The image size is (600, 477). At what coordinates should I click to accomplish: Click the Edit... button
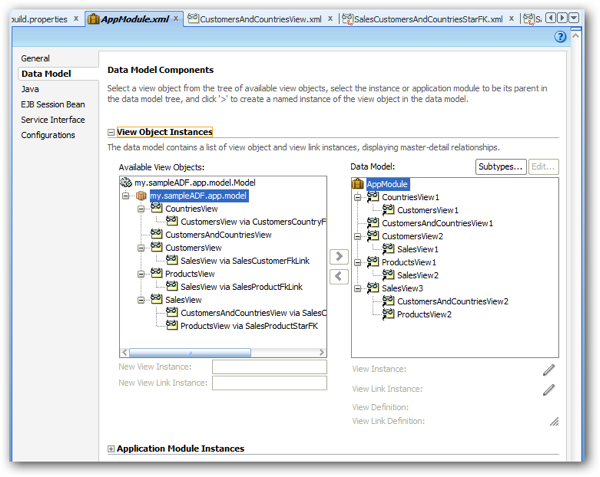coord(543,167)
